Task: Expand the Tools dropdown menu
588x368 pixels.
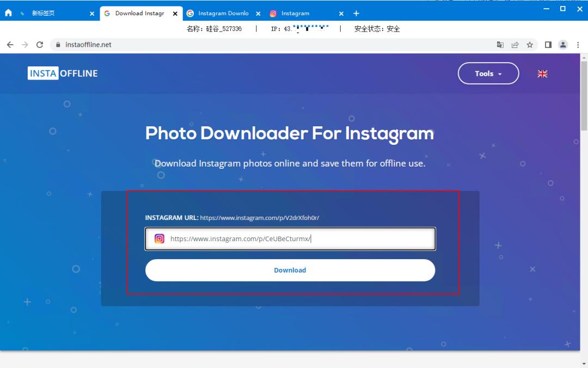Action: tap(488, 73)
